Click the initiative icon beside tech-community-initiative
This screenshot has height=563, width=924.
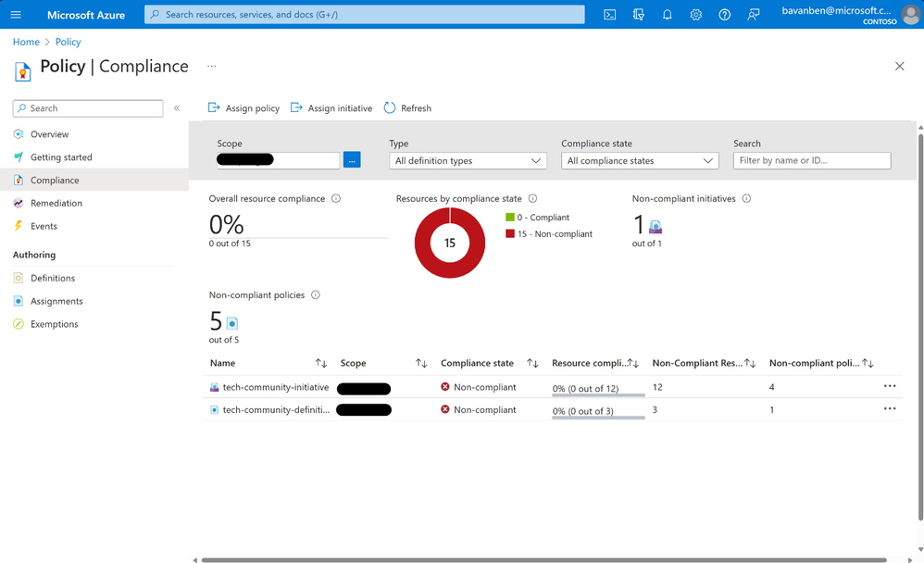point(215,387)
